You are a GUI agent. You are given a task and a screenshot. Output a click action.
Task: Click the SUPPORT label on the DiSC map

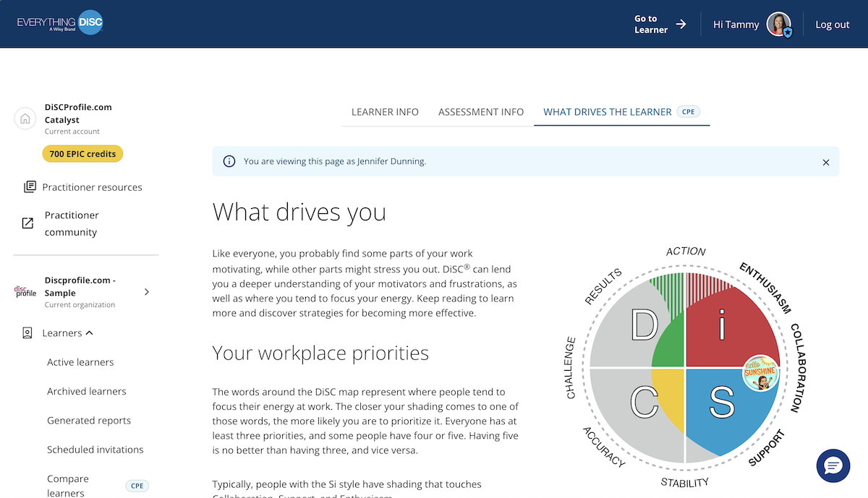(x=766, y=447)
